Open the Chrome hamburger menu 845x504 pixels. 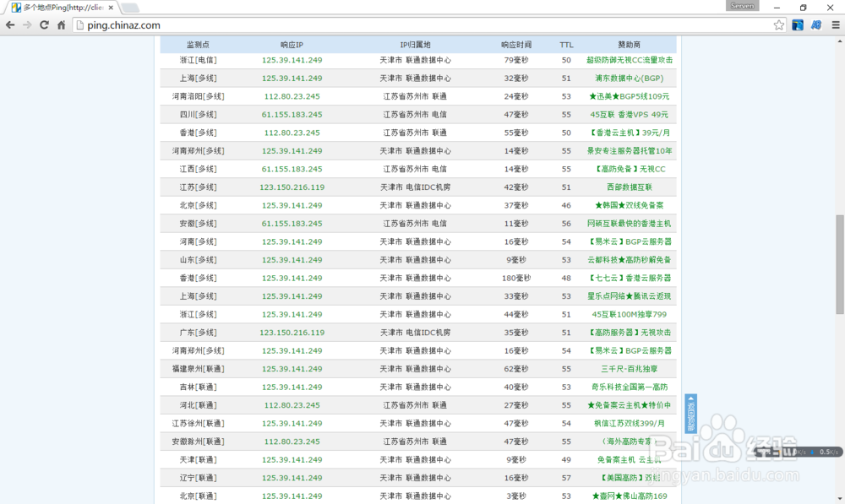pos(834,25)
